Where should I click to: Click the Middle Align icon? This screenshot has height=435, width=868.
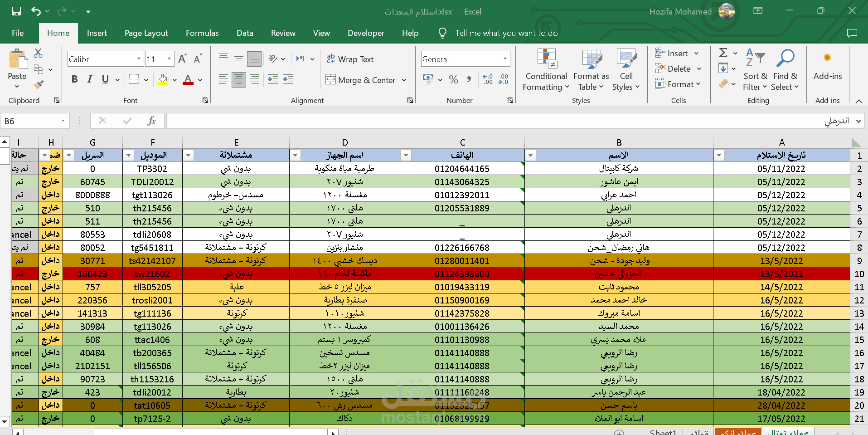click(x=239, y=59)
